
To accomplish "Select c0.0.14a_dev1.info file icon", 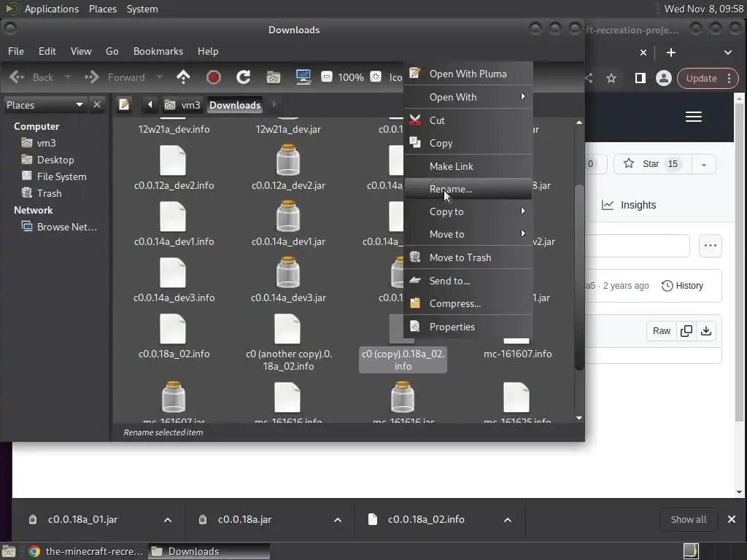I will (173, 217).
